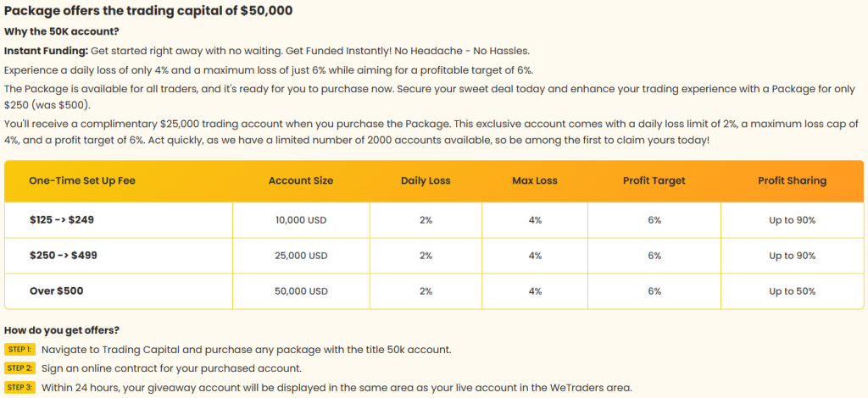The height and width of the screenshot is (398, 868).
Task: Click the "Package offers the trading capital" heading
Action: pos(149,13)
